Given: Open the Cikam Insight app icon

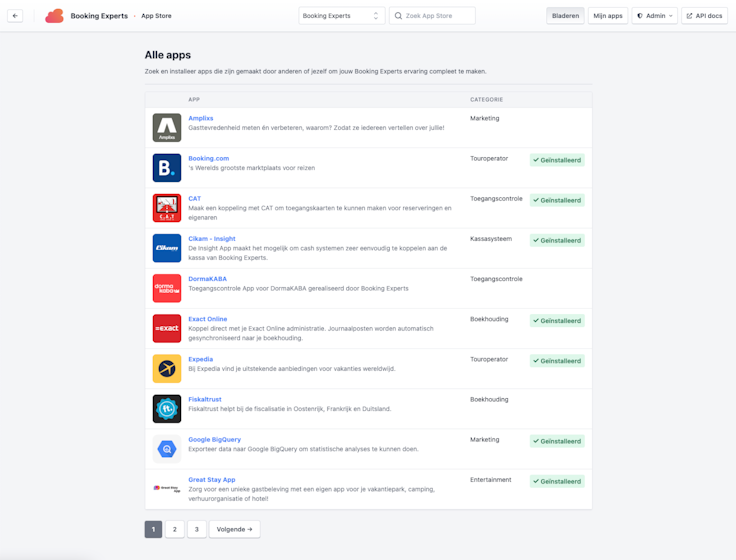Looking at the screenshot, I should (x=167, y=248).
